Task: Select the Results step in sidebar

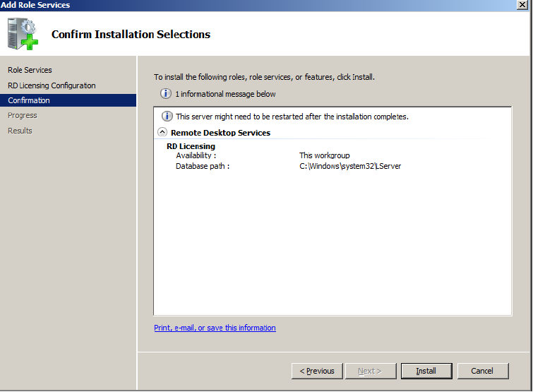Action: [20, 131]
